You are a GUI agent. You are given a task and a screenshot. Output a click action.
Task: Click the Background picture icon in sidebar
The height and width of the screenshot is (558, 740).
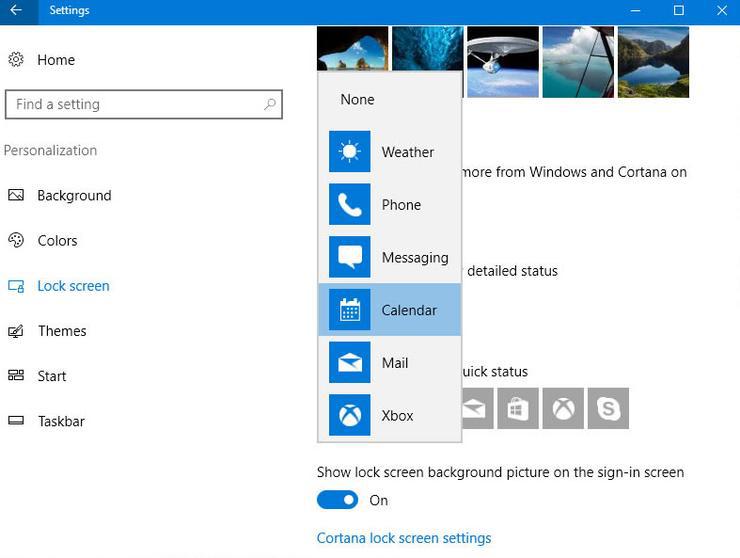[x=16, y=195]
